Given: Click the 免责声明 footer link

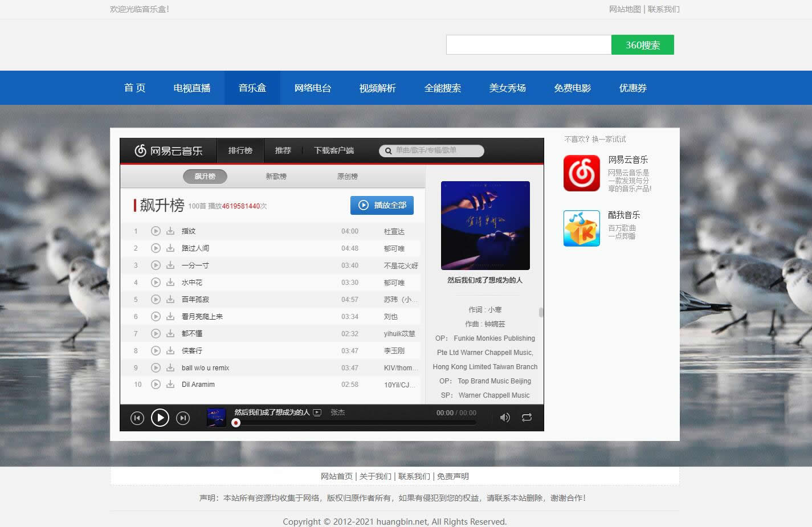Looking at the screenshot, I should pos(453,476).
